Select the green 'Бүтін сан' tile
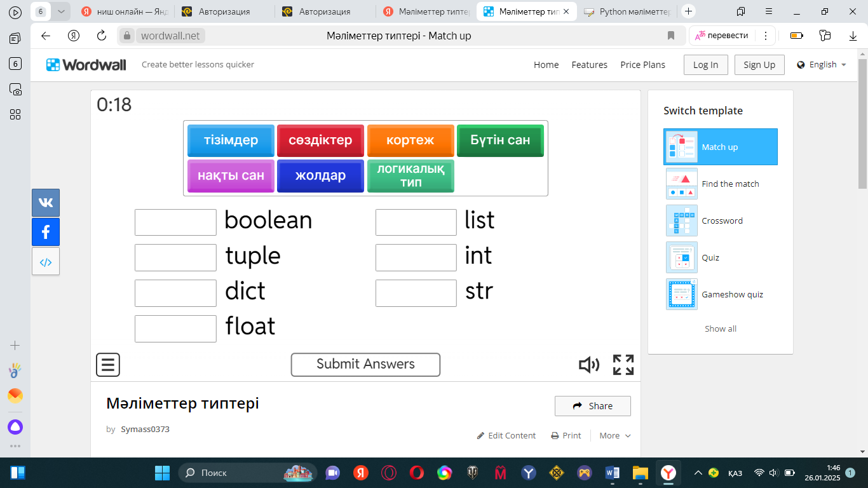 pos(500,140)
